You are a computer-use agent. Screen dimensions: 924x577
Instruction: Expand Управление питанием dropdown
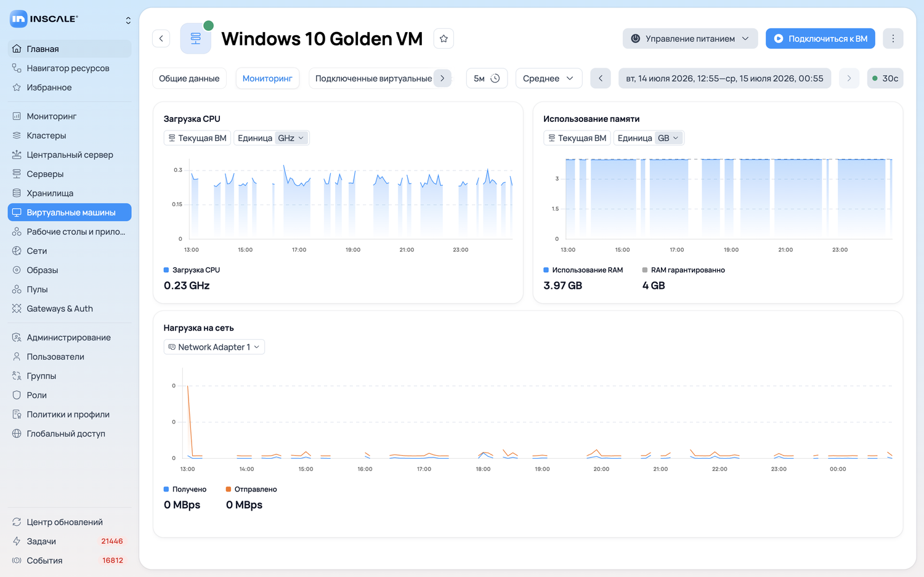click(x=690, y=38)
